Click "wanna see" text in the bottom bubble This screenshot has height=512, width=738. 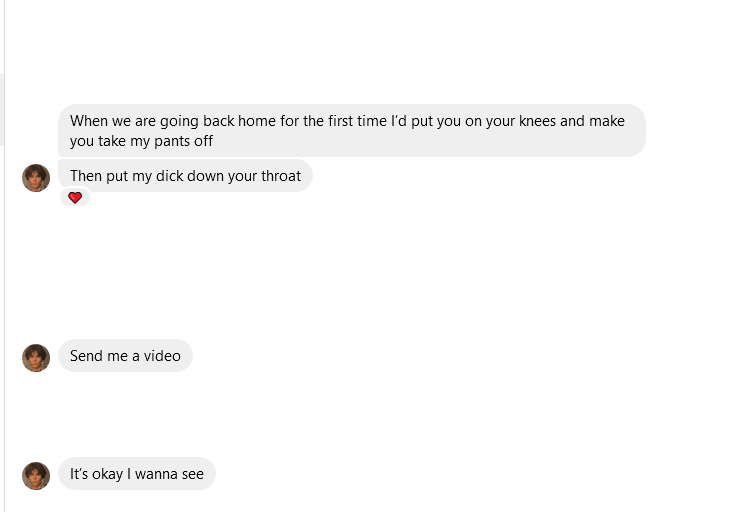coord(169,474)
